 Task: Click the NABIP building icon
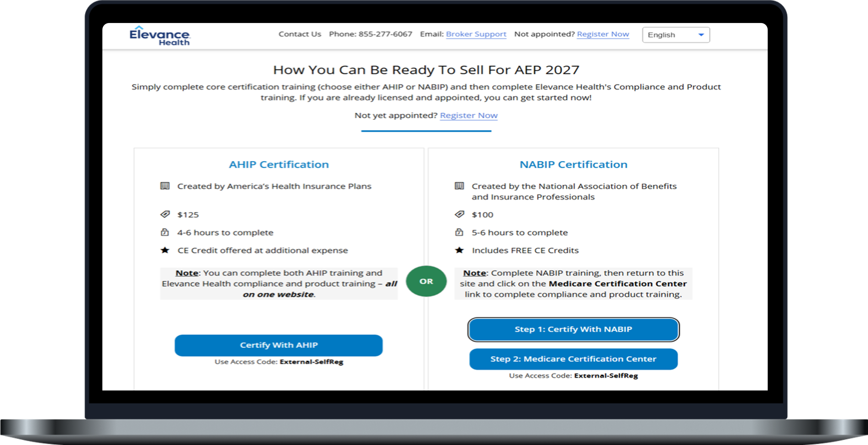(459, 186)
